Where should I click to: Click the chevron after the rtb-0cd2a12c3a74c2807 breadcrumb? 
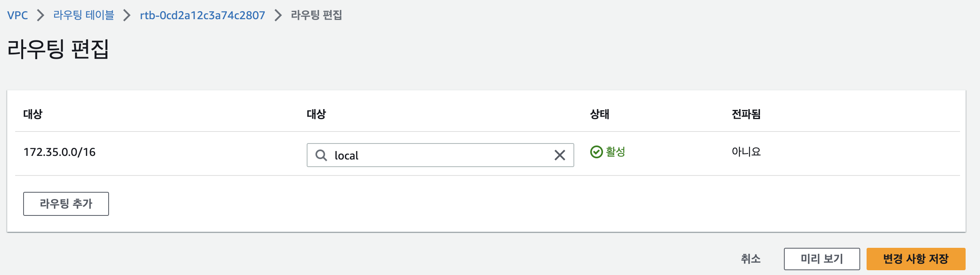coord(278,15)
